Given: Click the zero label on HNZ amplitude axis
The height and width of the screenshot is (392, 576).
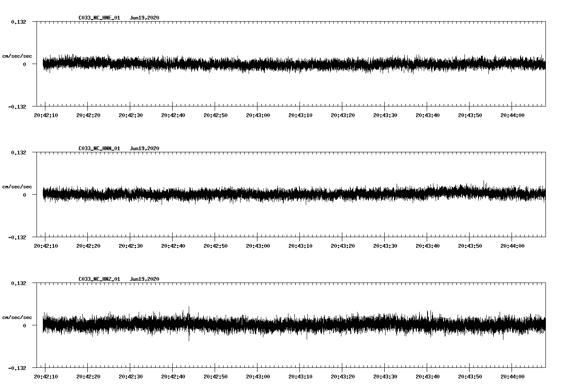Looking at the screenshot, I should 25,326.
